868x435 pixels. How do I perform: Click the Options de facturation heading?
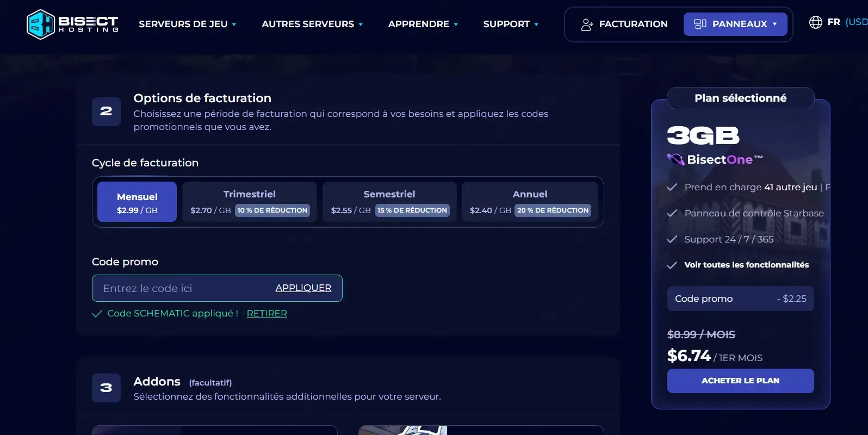click(202, 98)
